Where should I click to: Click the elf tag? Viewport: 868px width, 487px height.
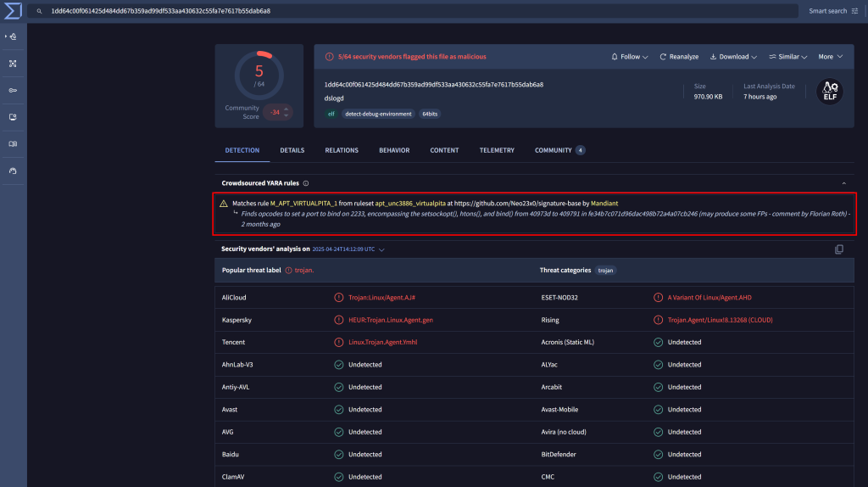pyautogui.click(x=331, y=115)
